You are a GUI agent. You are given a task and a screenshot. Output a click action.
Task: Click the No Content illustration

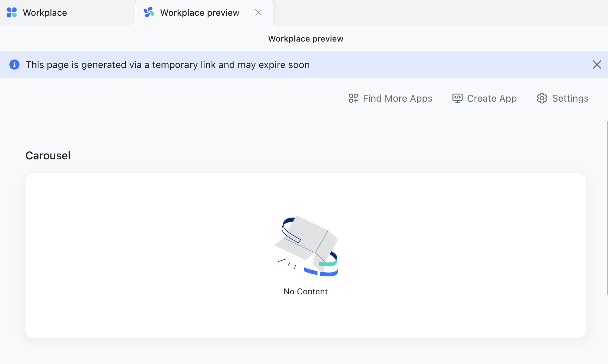[307, 246]
